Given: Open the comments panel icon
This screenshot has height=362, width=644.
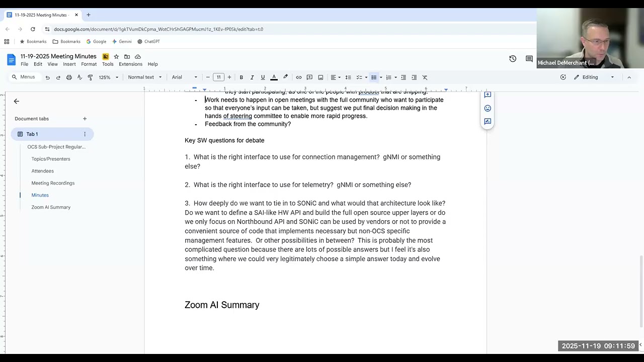Looking at the screenshot, I should [529, 59].
